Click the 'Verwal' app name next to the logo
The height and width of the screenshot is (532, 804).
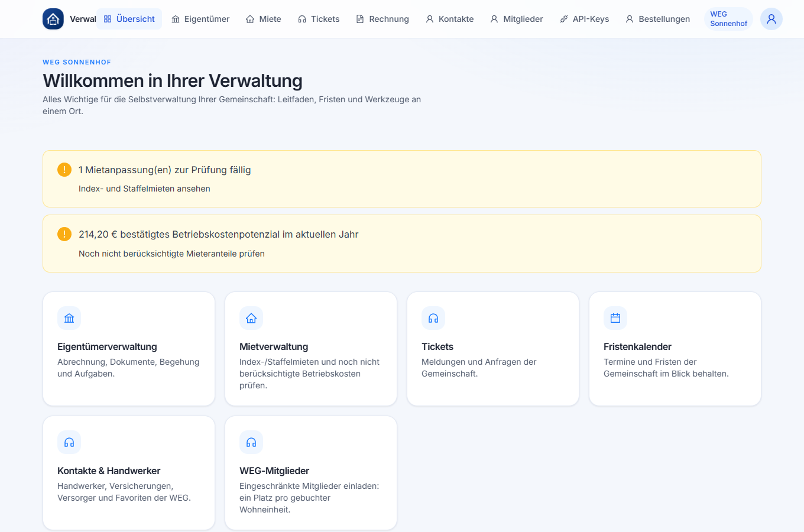(83, 19)
